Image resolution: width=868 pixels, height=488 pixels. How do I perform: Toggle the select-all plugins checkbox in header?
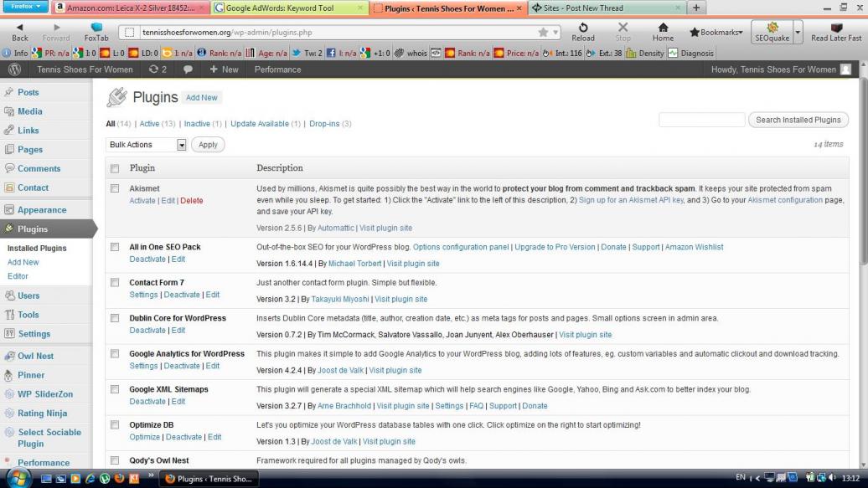click(115, 168)
